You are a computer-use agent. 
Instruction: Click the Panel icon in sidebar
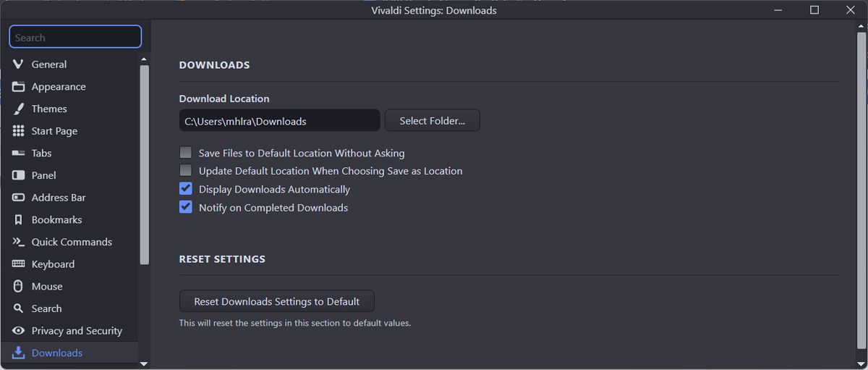pos(19,175)
